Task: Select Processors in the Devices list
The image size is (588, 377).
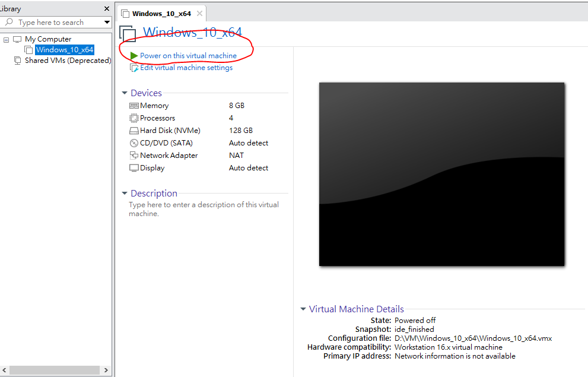Action: point(157,118)
